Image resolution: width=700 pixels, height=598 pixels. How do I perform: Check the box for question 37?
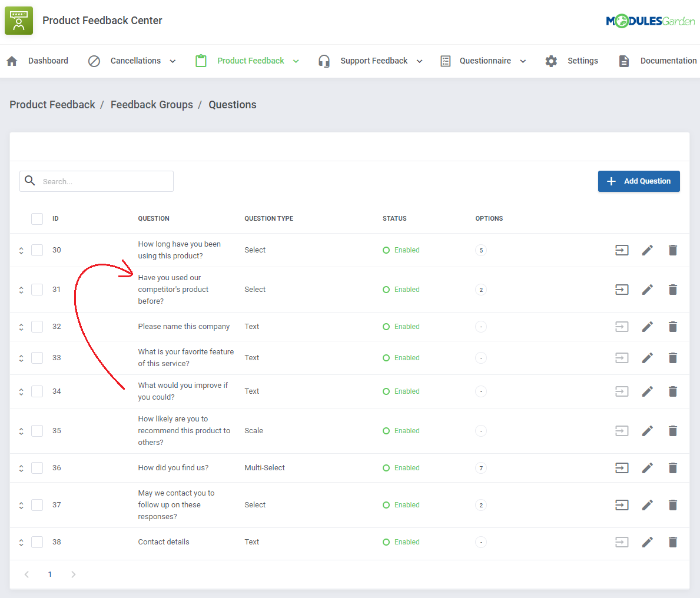pos(37,505)
